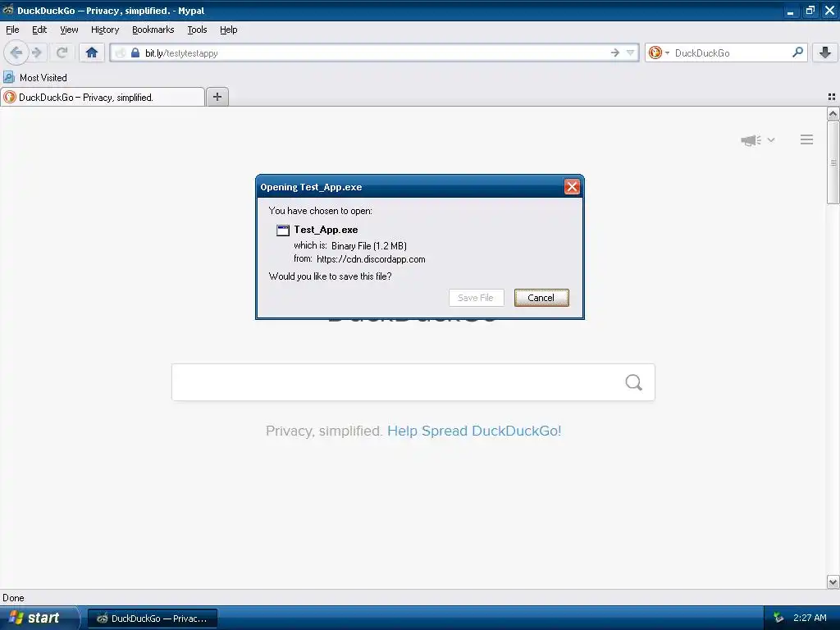Image resolution: width=840 pixels, height=630 pixels.
Task: Click the https://cdn.discordapp.com source text
Action: tap(371, 259)
